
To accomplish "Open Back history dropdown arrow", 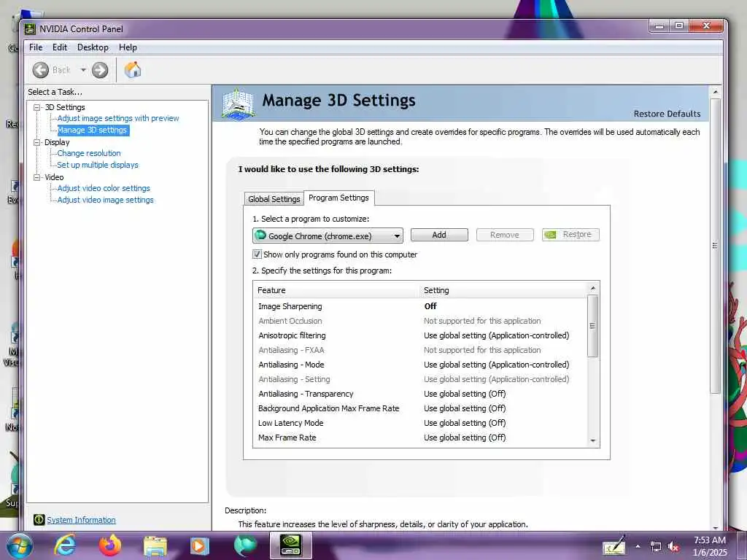I will pyautogui.click(x=83, y=70).
